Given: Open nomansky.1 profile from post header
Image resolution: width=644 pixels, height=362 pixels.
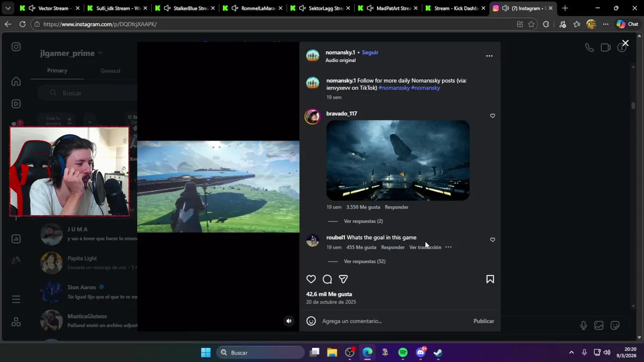Looking at the screenshot, I should click(x=340, y=52).
